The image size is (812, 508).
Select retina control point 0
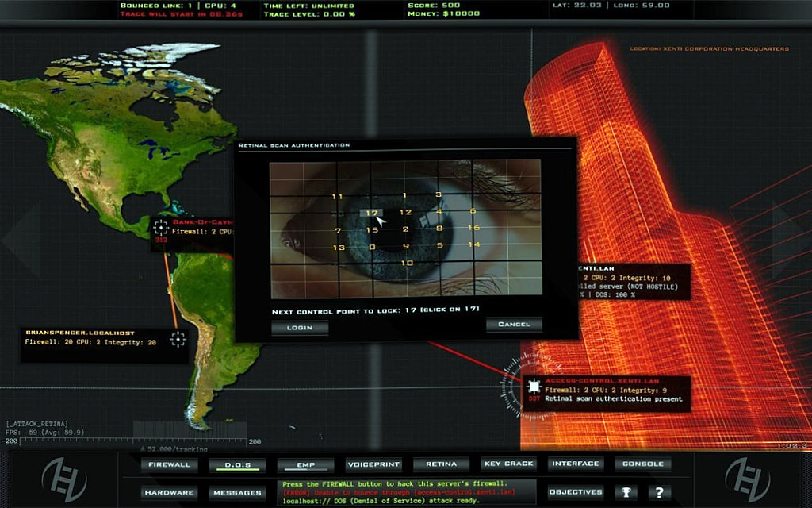(x=372, y=247)
